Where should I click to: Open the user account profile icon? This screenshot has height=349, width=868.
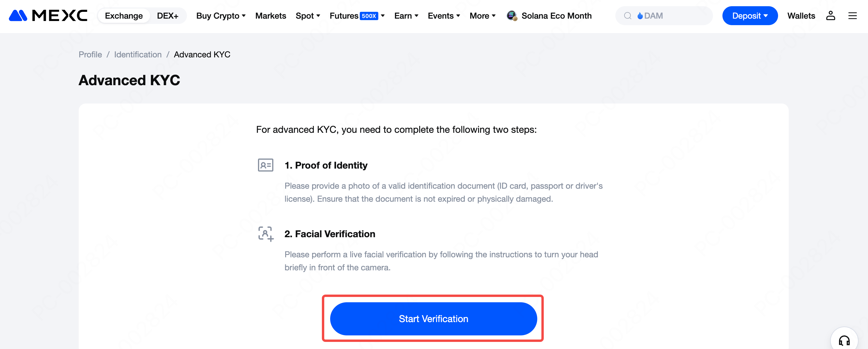pyautogui.click(x=830, y=16)
